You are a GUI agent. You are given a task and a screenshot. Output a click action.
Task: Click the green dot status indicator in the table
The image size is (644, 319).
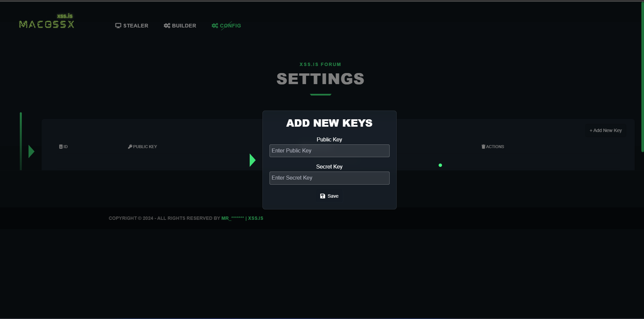tap(440, 165)
